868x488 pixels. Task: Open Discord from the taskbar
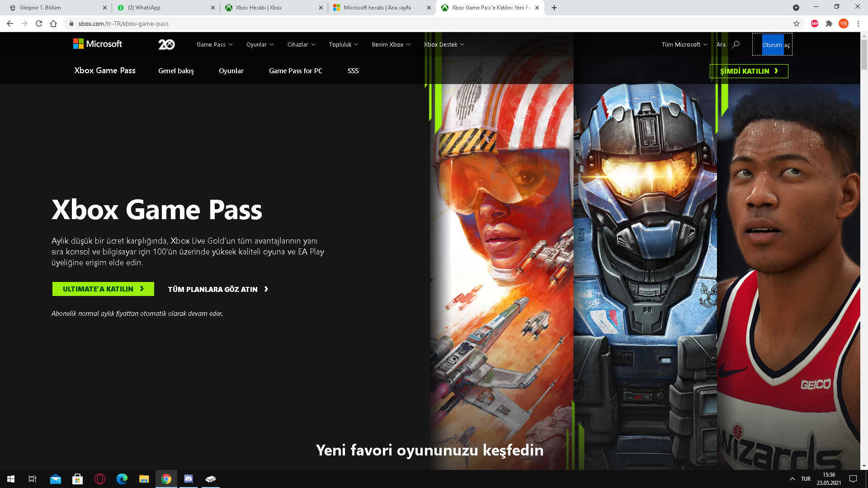pos(189,479)
